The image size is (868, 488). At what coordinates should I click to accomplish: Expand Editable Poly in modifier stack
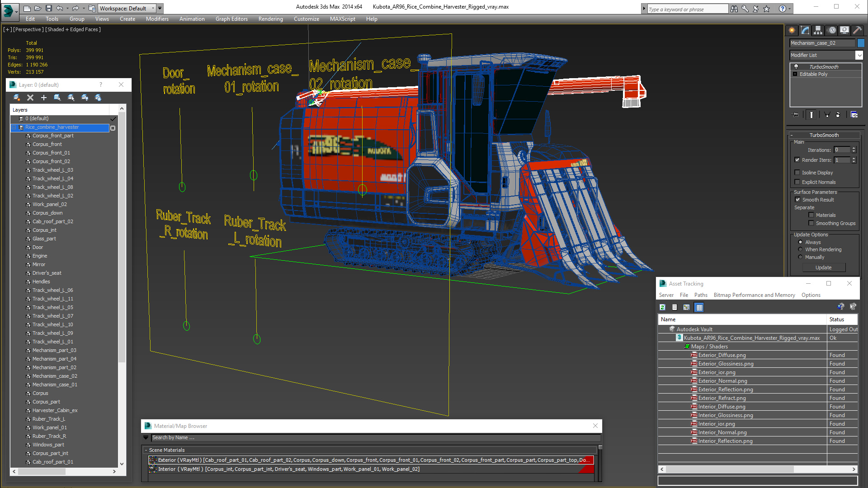click(x=795, y=74)
